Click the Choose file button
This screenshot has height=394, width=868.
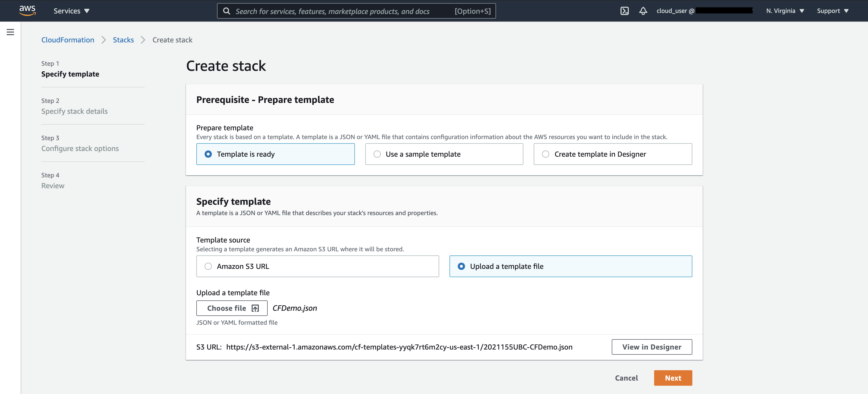(x=232, y=308)
